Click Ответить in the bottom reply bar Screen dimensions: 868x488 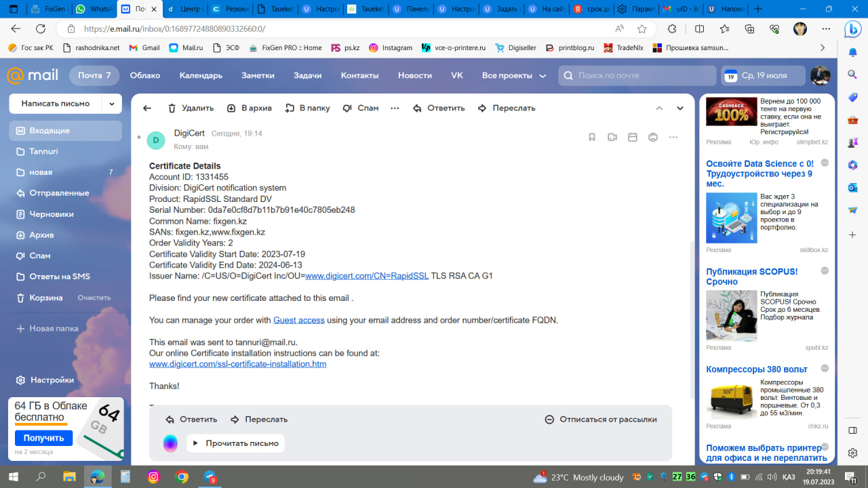tap(191, 420)
